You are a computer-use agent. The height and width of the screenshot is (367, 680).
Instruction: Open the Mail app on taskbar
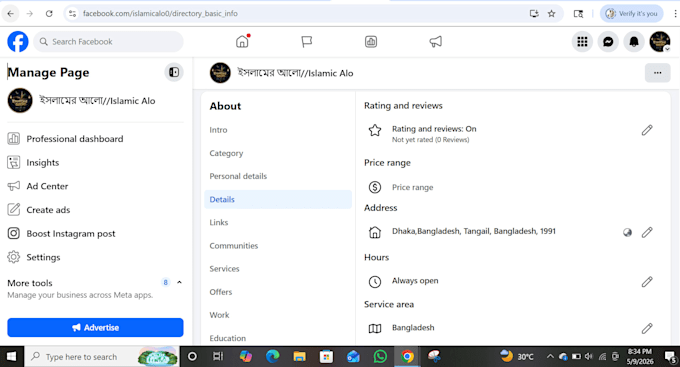(x=353, y=357)
